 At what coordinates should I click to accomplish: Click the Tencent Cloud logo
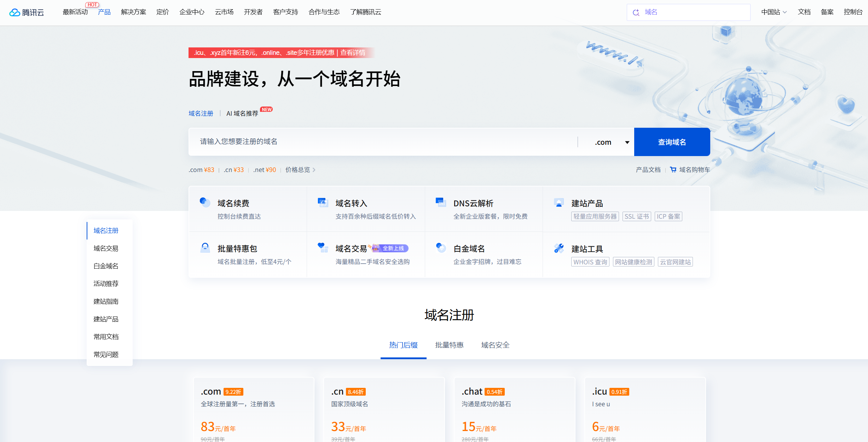(27, 12)
